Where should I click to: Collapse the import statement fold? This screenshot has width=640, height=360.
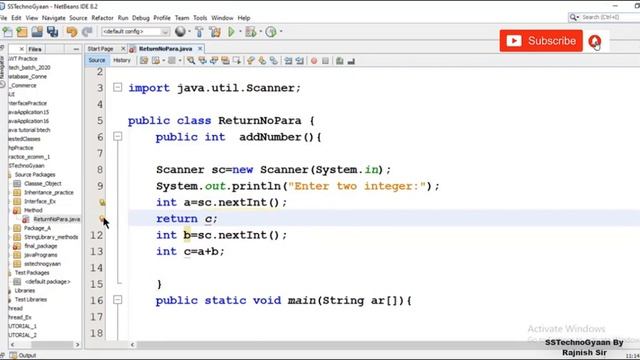tap(118, 87)
